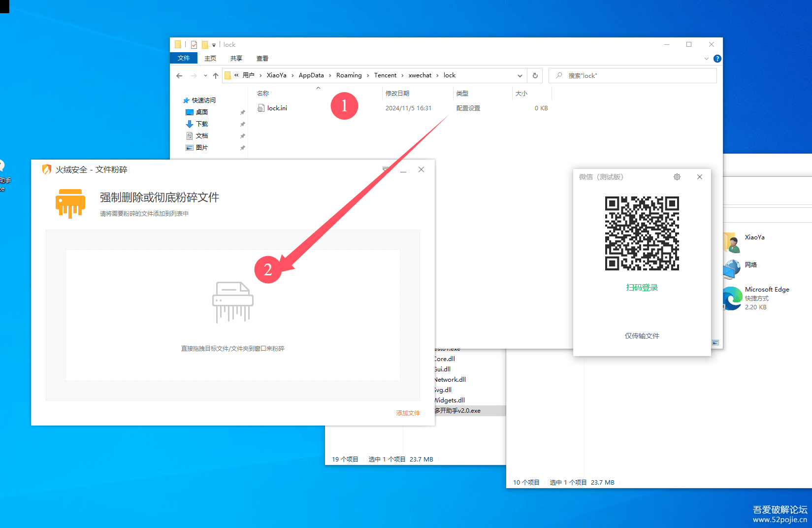Open recent locations dropdown in Explorer
Screen dimensions: 812x528
[x=205, y=76]
